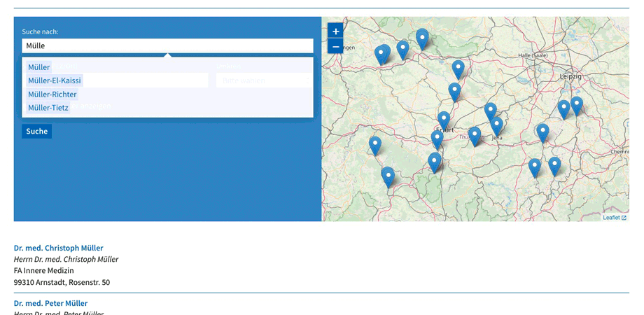Select the easternmost map marker near Leipzig
Screen dimensions: 644x315
click(577, 106)
